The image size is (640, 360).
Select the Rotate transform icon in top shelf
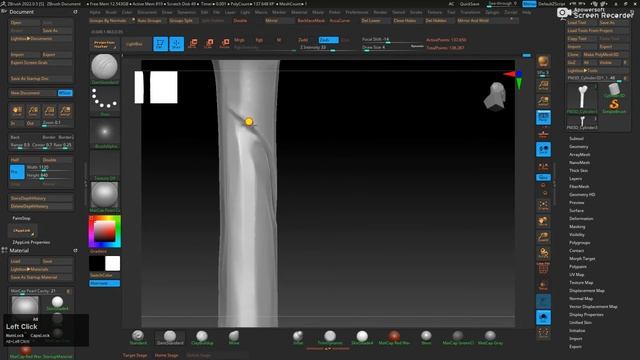click(224, 43)
